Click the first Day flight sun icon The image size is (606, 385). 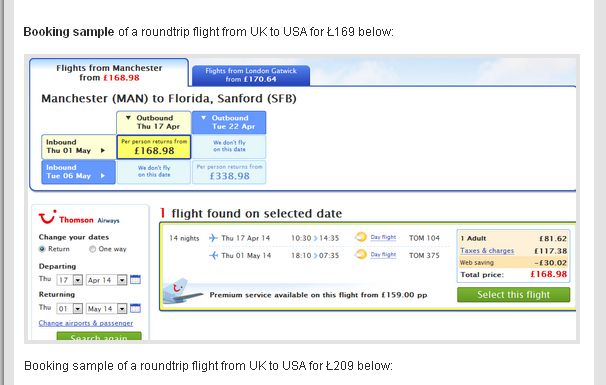click(361, 237)
